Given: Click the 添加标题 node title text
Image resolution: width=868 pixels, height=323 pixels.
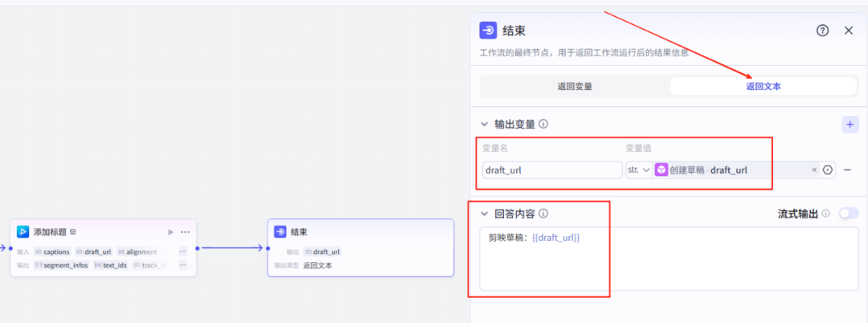Looking at the screenshot, I should [x=51, y=232].
